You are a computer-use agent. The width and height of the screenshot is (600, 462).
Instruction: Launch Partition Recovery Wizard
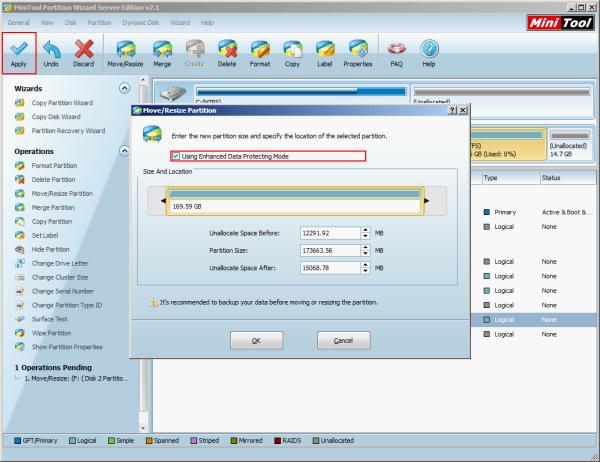pos(68,131)
